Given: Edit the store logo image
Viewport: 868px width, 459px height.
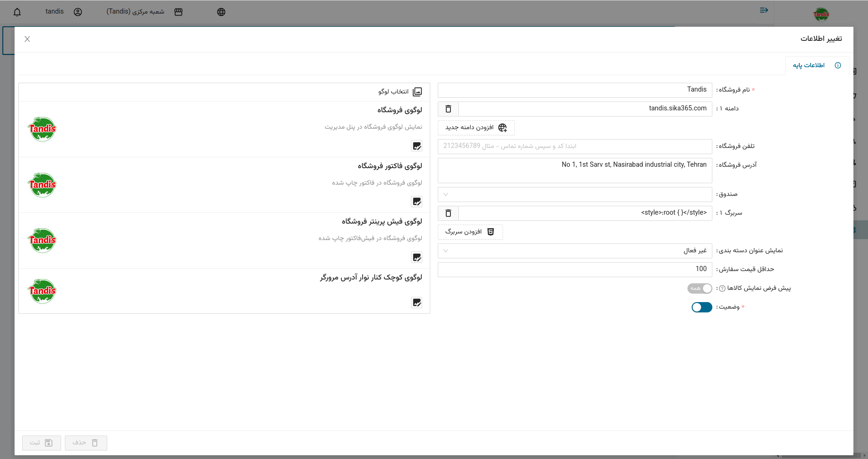Looking at the screenshot, I should [x=417, y=146].
